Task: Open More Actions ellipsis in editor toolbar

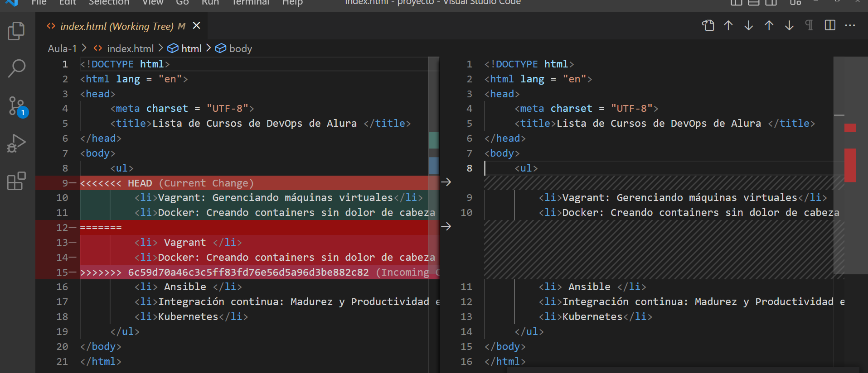Action: 850,25
